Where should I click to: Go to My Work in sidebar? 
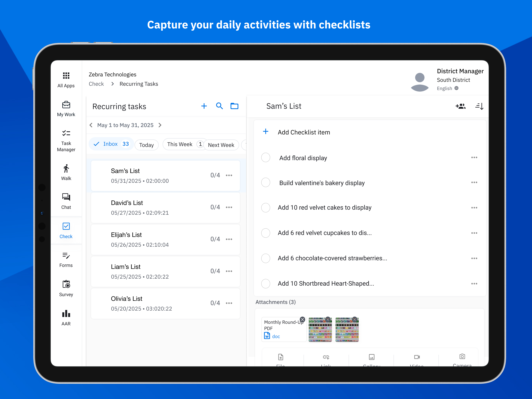(66, 109)
